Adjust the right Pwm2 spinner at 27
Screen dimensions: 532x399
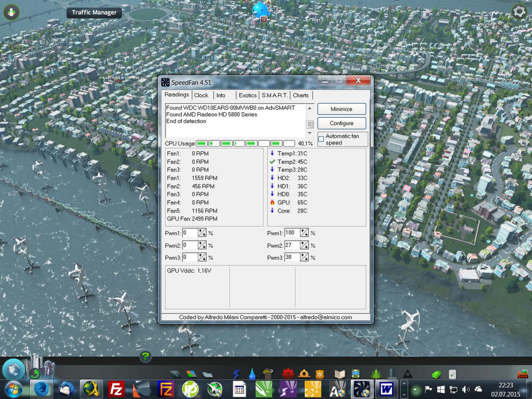pos(304,245)
